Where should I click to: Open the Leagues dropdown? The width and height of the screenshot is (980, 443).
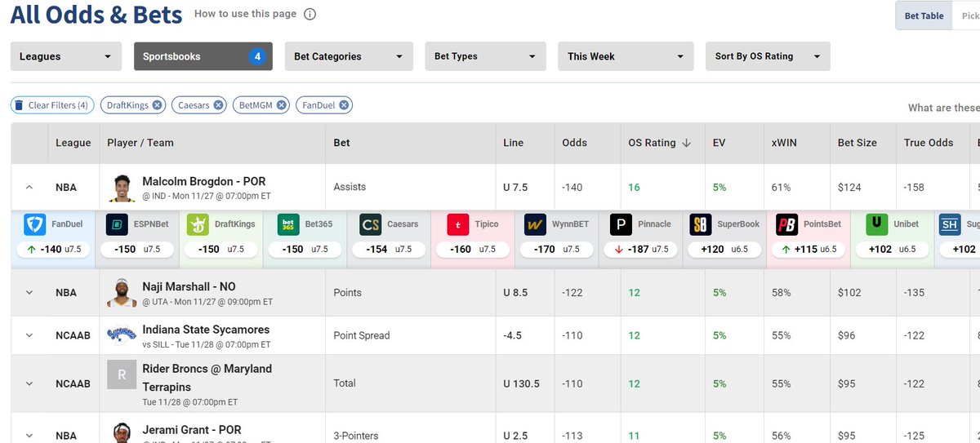pos(66,56)
